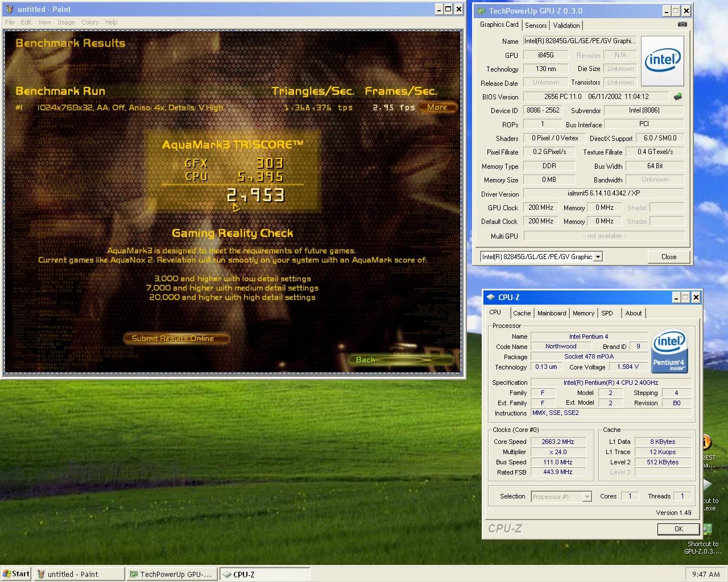Viewport: 728px width, 582px height.
Task: Click the GPU-Z title bar icon
Action: [x=481, y=11]
